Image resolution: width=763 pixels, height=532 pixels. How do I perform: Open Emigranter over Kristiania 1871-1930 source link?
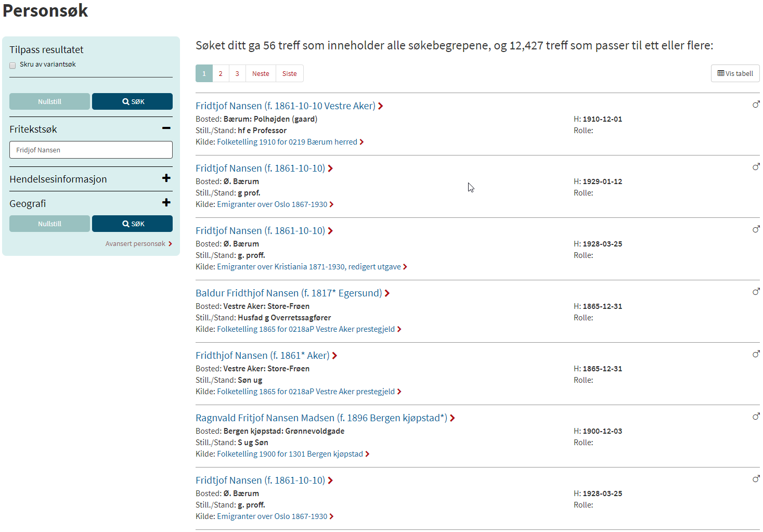point(308,267)
